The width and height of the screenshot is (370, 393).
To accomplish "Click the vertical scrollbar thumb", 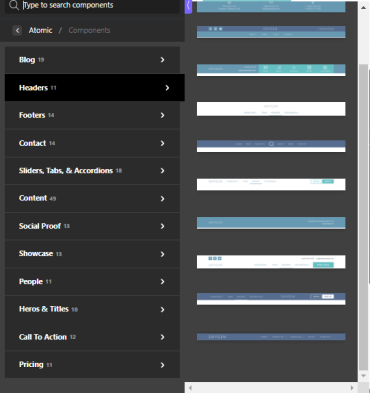I will point(363,217).
